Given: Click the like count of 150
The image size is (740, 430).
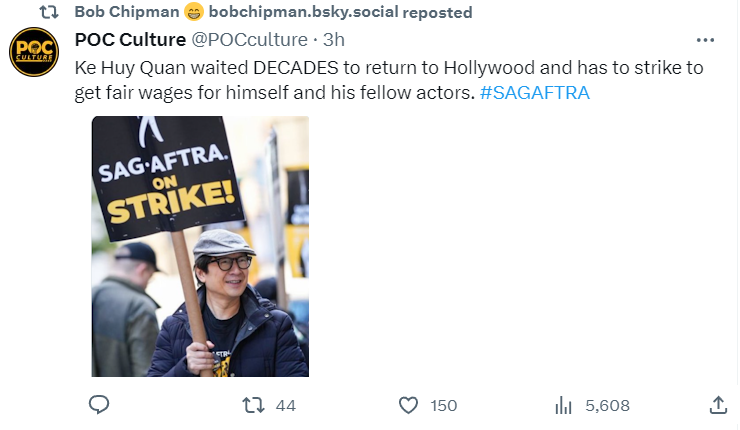Looking at the screenshot, I should click(442, 405).
